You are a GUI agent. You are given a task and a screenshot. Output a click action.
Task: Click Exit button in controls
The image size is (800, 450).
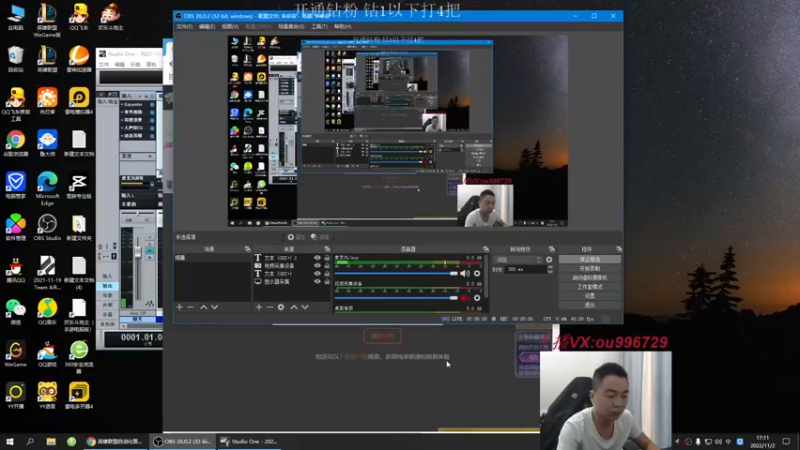click(590, 305)
